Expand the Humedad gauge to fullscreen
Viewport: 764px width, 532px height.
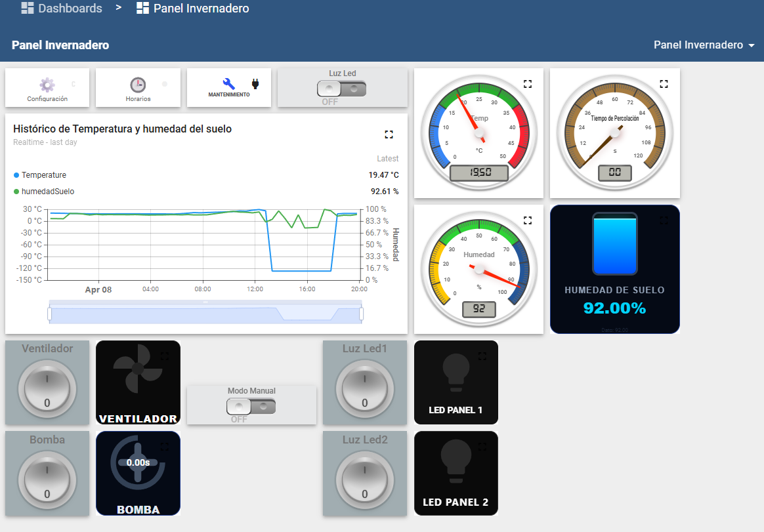tap(527, 220)
